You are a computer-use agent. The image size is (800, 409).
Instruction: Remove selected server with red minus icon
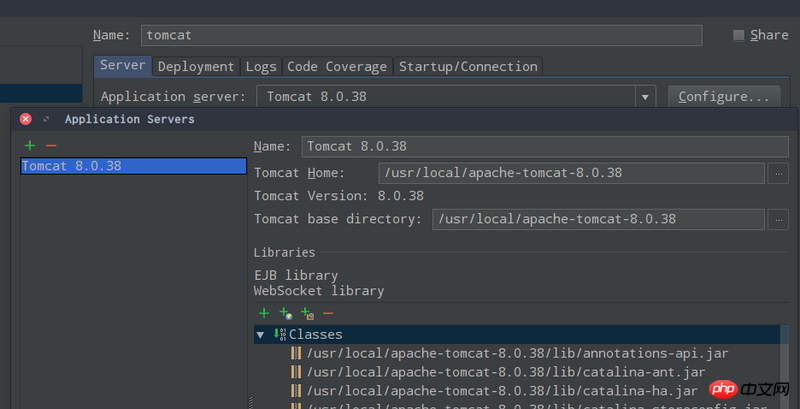[51, 146]
